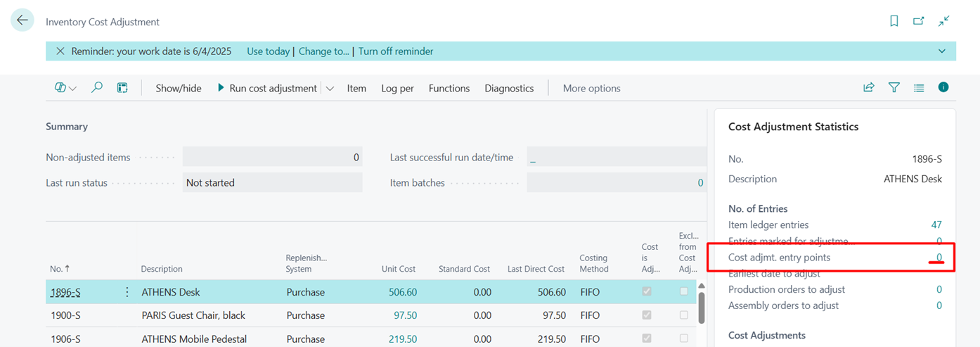980x347 pixels.
Task: Click the Last run status field
Action: 273,182
